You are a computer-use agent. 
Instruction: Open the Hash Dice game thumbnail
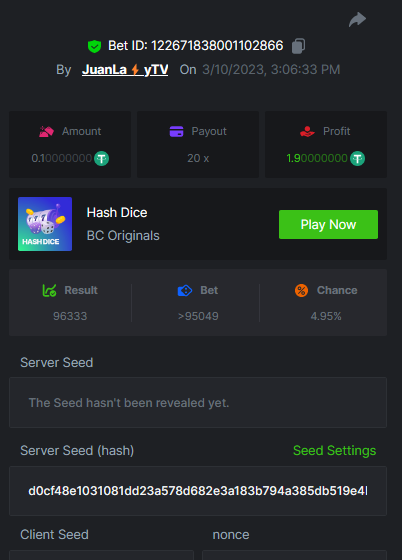45,224
